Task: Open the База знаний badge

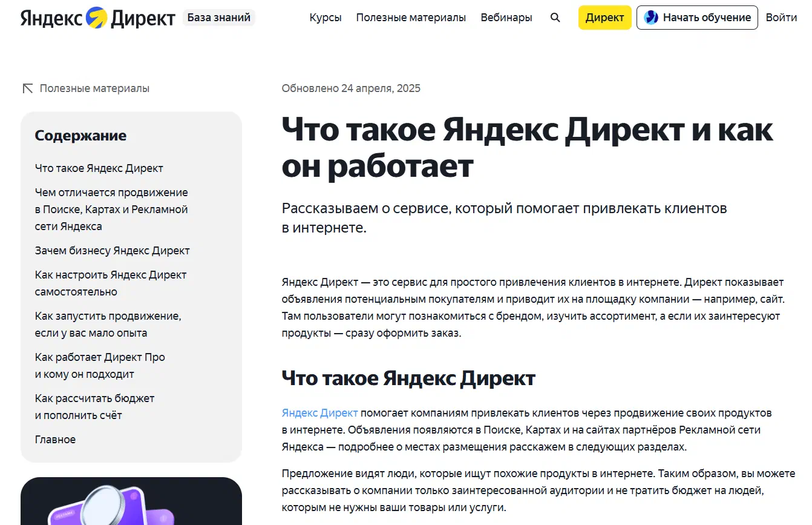Action: click(219, 18)
